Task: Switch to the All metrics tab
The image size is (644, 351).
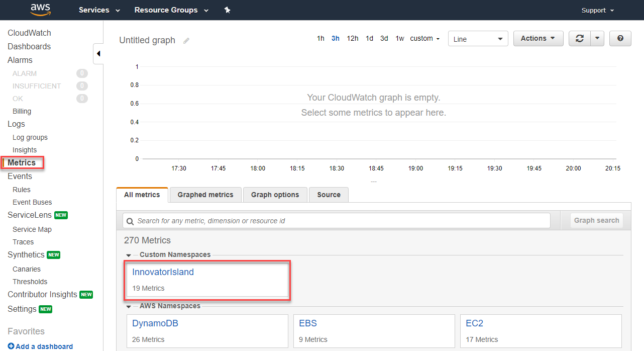Action: pos(142,195)
